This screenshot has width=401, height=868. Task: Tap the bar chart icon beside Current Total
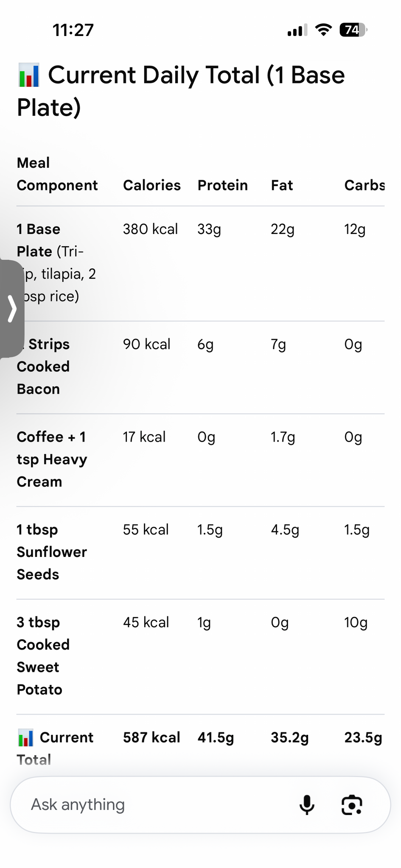[x=25, y=737]
